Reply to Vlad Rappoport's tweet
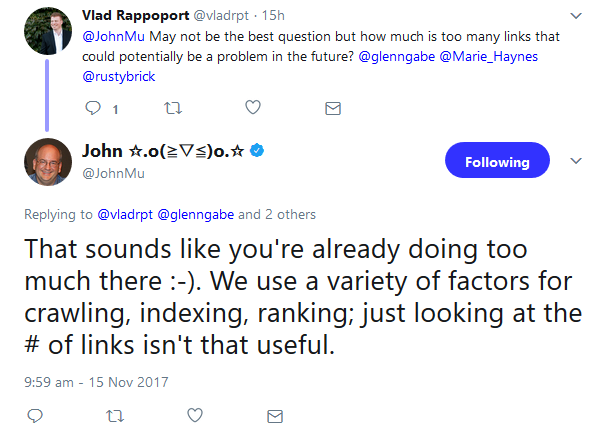 [93, 107]
